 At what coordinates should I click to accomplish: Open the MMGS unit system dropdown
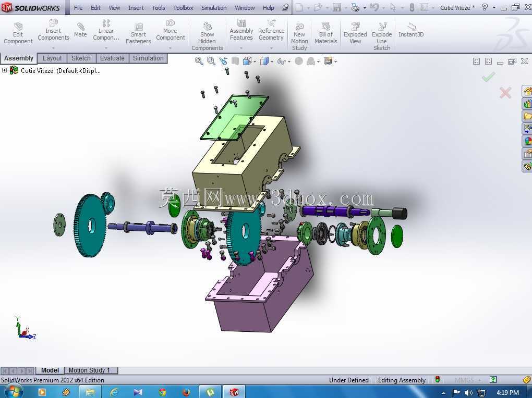[x=468, y=380]
